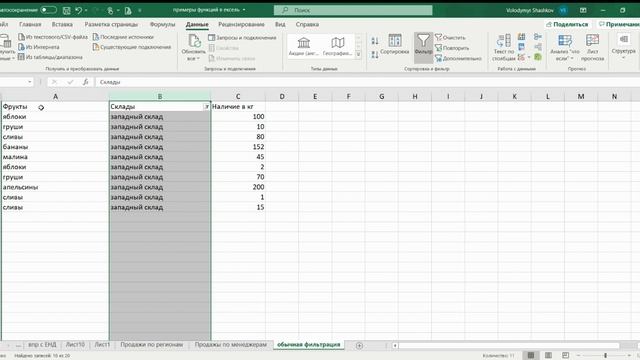Click the Consolidate icon

[538, 37]
